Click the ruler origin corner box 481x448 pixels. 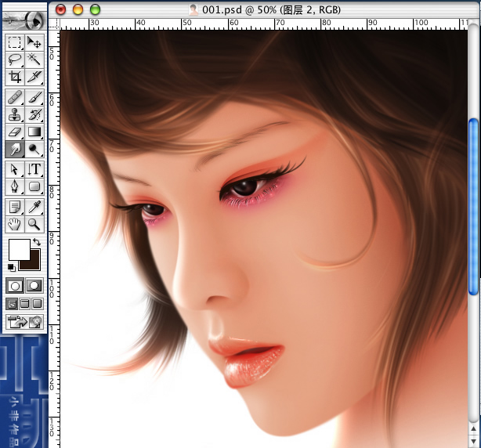click(x=54, y=24)
